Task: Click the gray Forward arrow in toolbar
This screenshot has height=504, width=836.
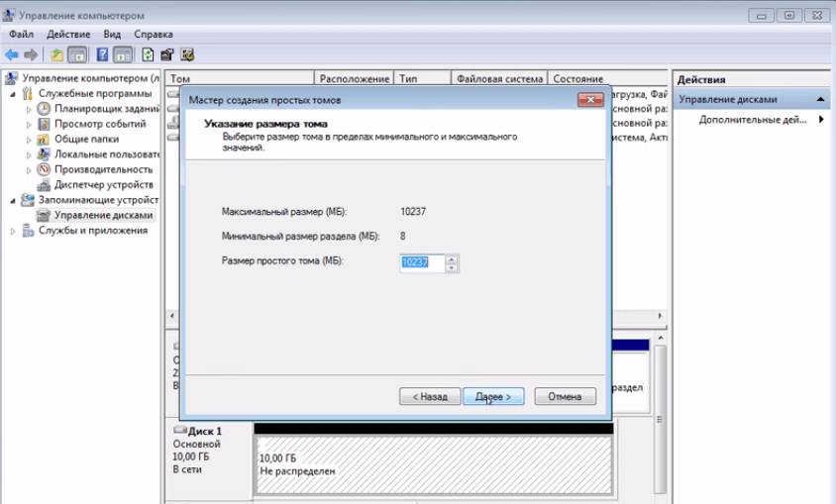Action: point(31,54)
